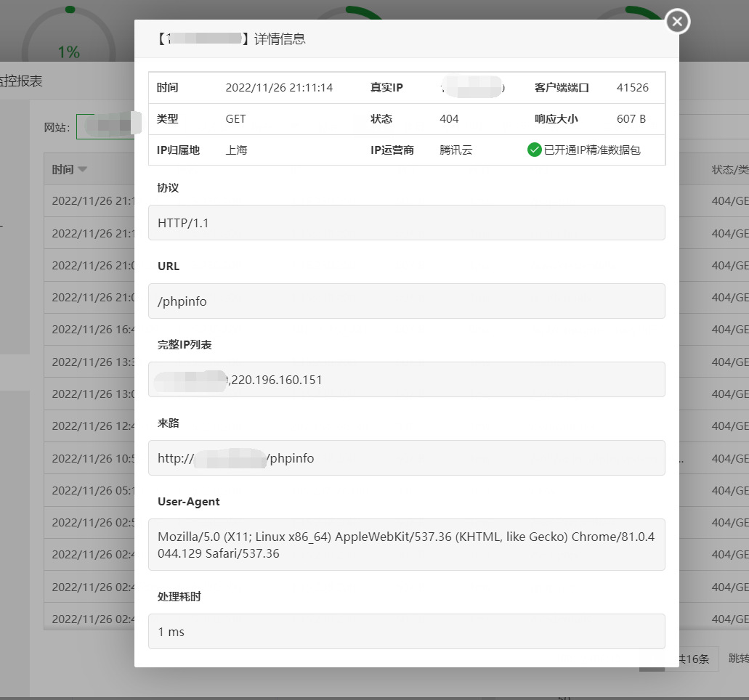Click the 完整IP列表 field with 220.196.160.151
The height and width of the screenshot is (700, 749).
point(407,379)
